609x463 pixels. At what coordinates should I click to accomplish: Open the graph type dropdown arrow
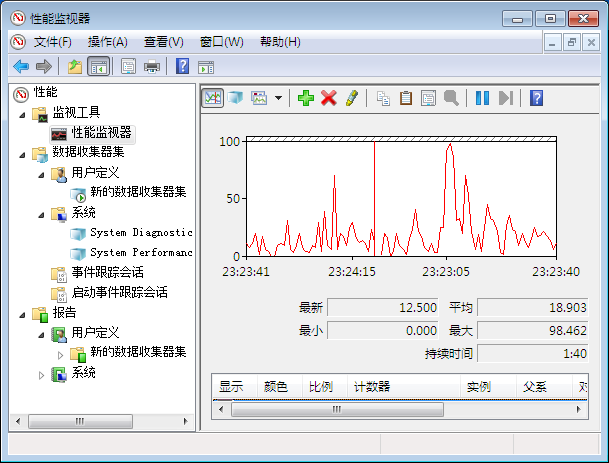pyautogui.click(x=278, y=98)
